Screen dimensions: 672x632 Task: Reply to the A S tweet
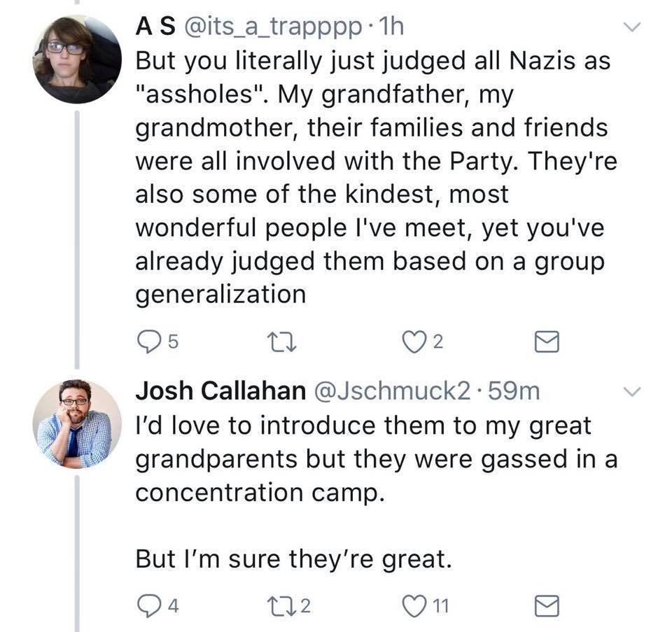(150, 342)
